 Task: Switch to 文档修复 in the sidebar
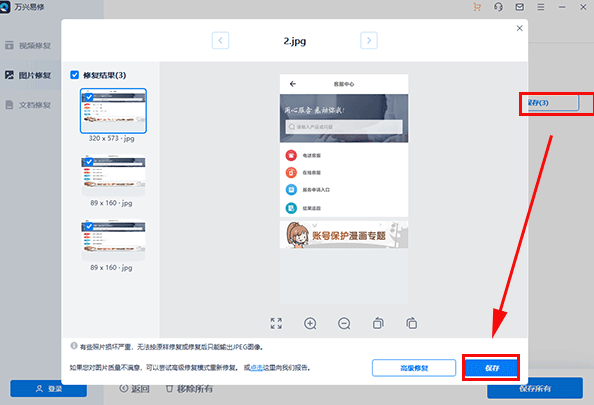pyautogui.click(x=28, y=105)
